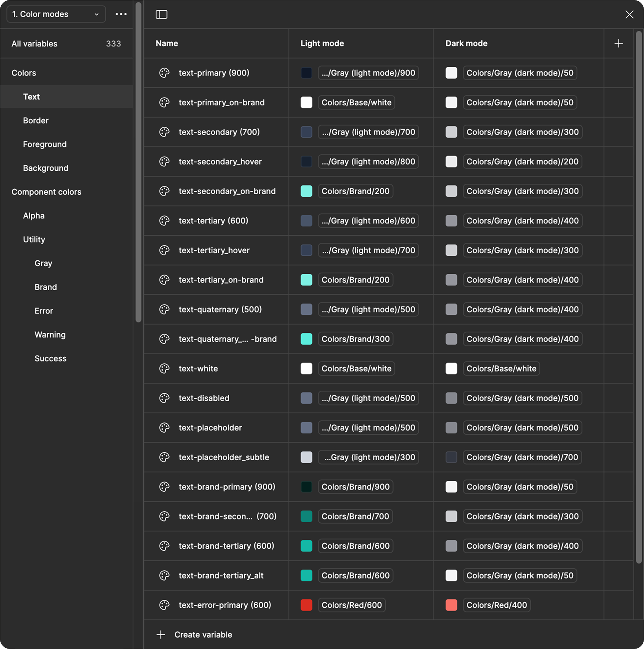Viewport: 644px width, 649px height.
Task: Click the variables table vertical scrollbar
Action: tap(639, 297)
